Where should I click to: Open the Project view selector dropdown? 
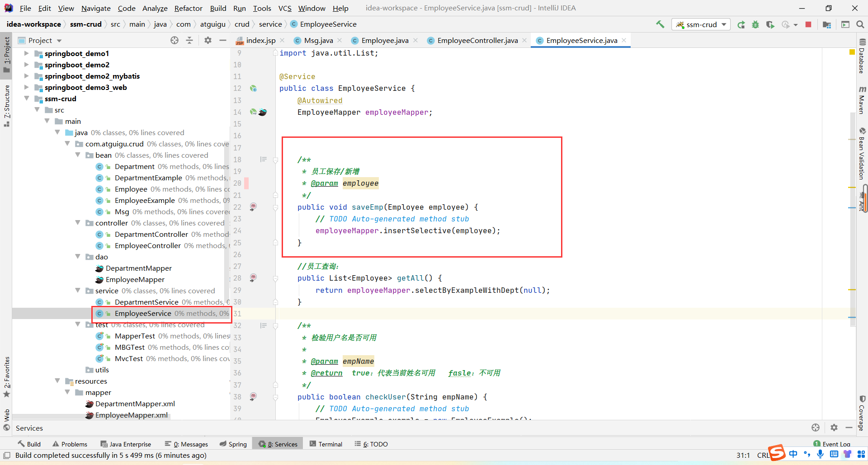click(39, 40)
